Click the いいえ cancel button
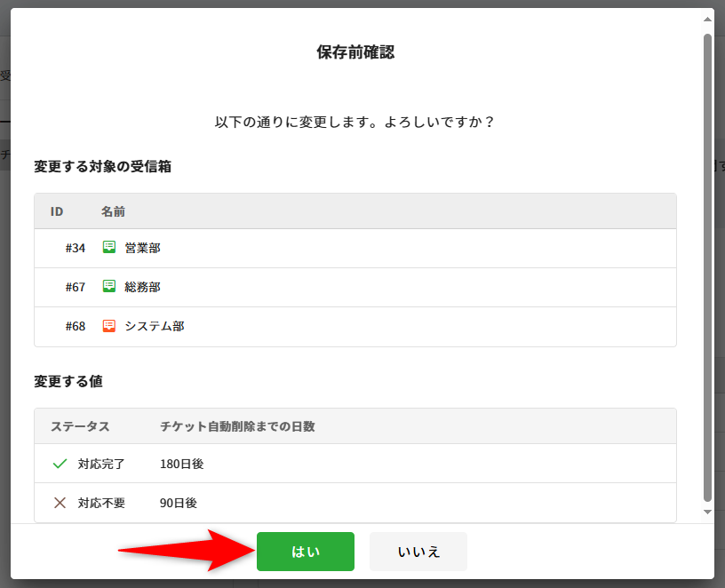The height and width of the screenshot is (588, 725). pyautogui.click(x=418, y=552)
